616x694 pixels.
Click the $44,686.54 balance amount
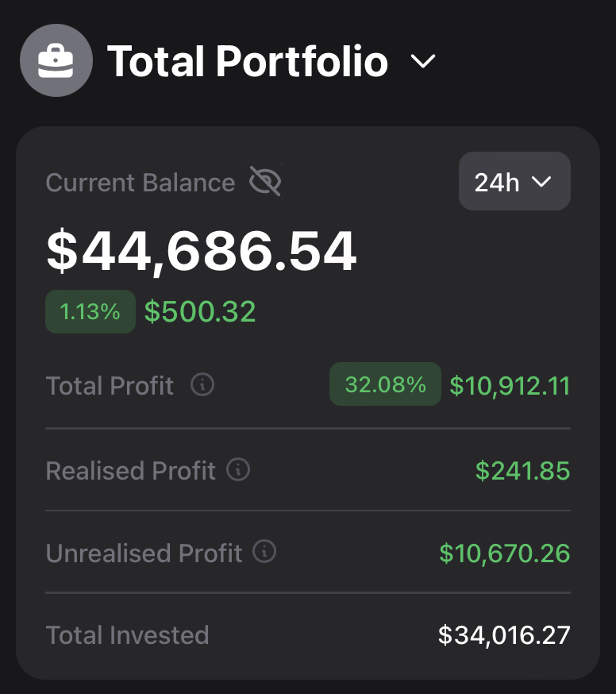[x=202, y=252]
